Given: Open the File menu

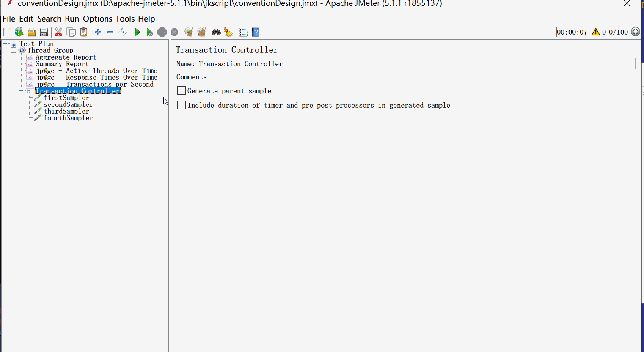Looking at the screenshot, I should pyautogui.click(x=9, y=19).
